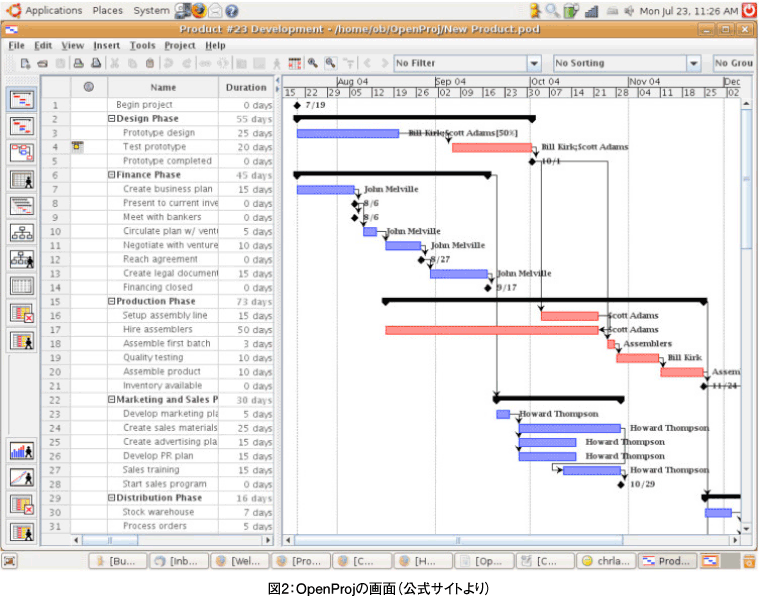Click the Open project toolbar icon
Viewport: 759px width, 602px height.
point(43,63)
